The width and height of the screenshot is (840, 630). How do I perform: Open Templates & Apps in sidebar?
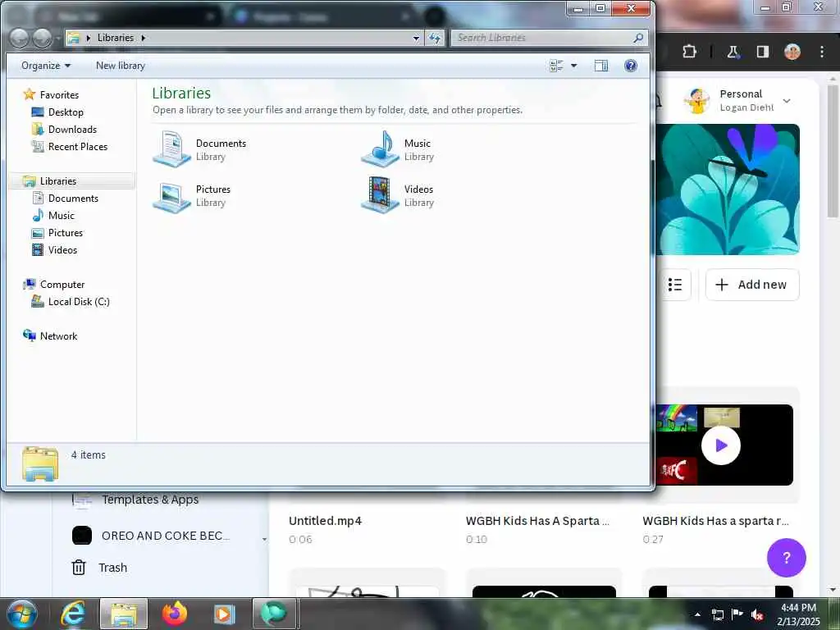point(135,500)
